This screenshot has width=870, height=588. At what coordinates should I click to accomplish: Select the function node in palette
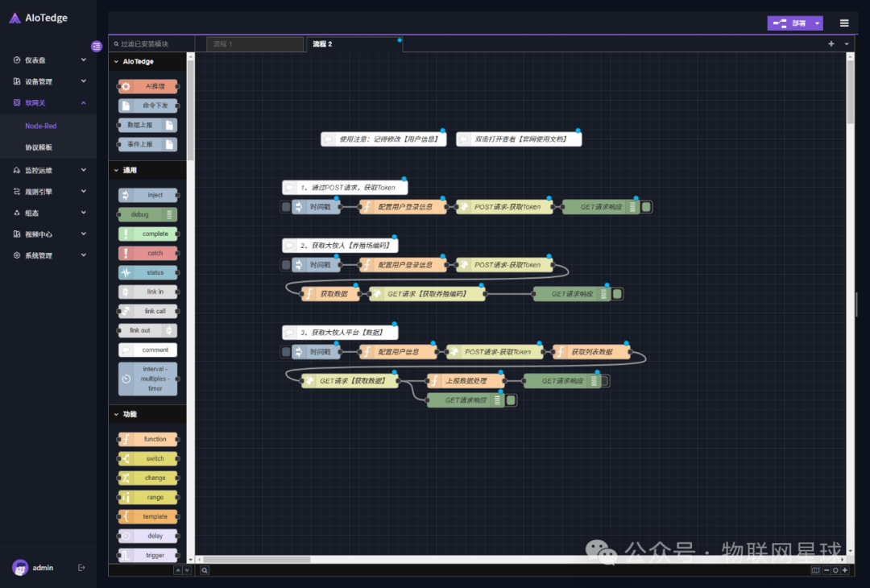[148, 439]
